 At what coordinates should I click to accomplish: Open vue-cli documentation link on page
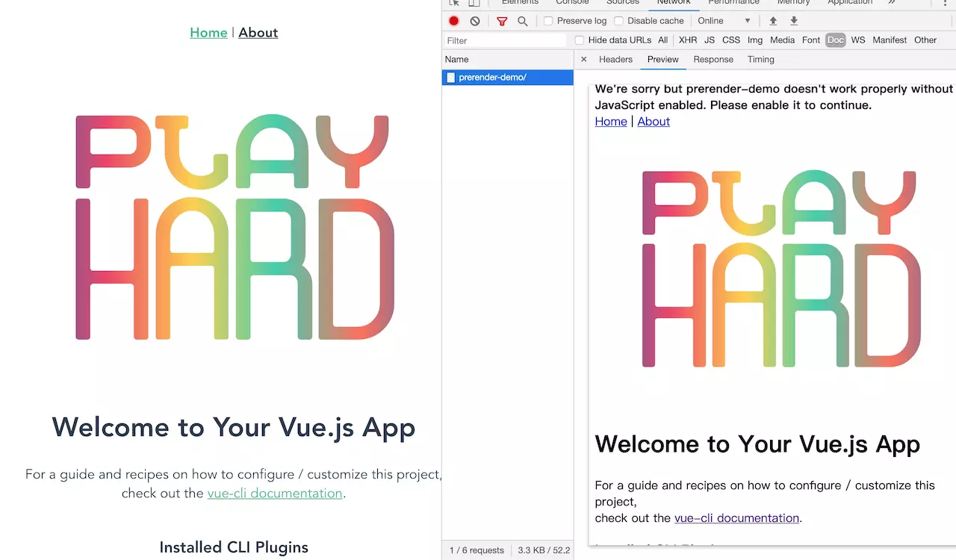pos(275,494)
